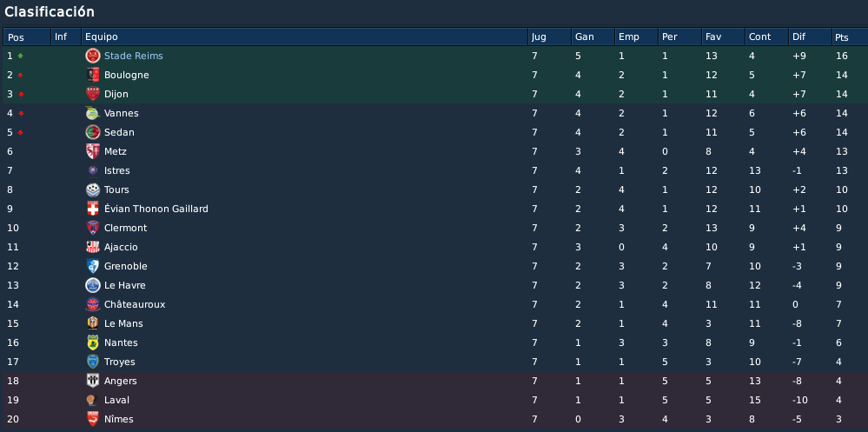Open the Le Havre team entry
The height and width of the screenshot is (432, 868).
[x=125, y=285]
